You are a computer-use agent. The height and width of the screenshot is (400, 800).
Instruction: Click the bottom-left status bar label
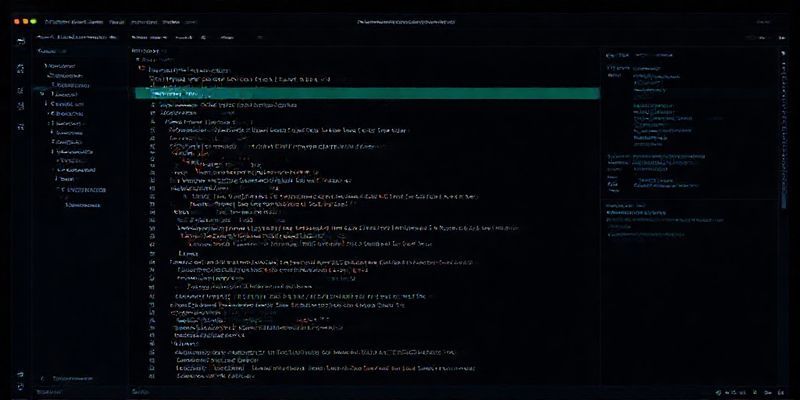[x=47, y=393]
